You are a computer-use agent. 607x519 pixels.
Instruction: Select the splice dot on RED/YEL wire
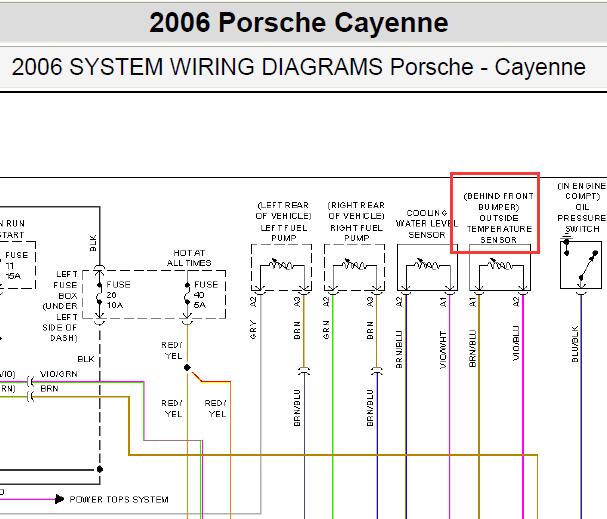[x=187, y=367]
